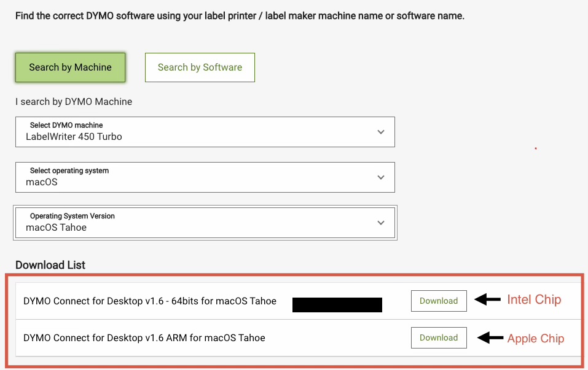Click chevron arrow of LabelWriter 450 Turbo field
588x370 pixels.
(380, 132)
